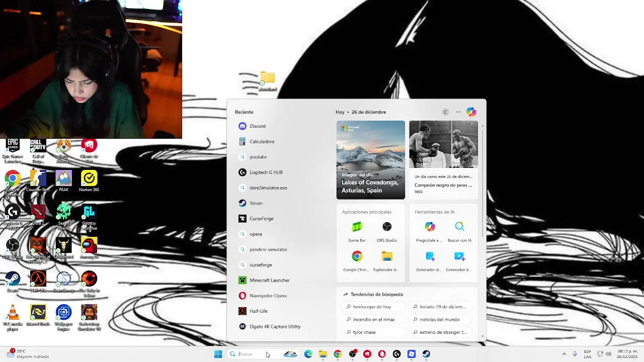This screenshot has height=362, width=644.
Task: Open Opera from the taskbar
Action: 382,354
